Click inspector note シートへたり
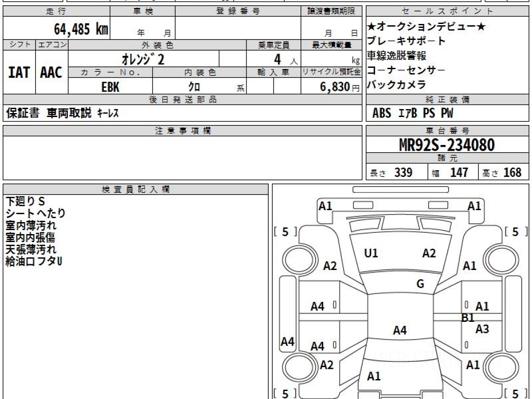The width and height of the screenshot is (532, 399). [x=35, y=213]
